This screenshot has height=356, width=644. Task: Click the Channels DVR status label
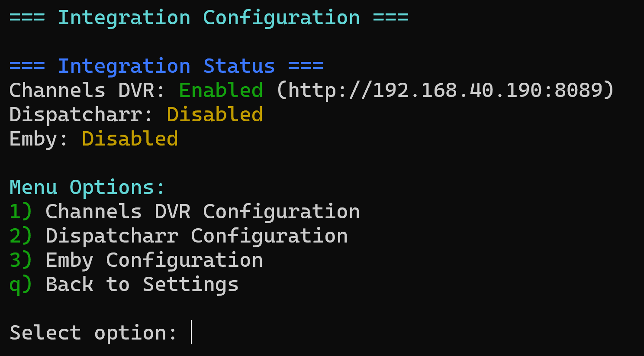tap(87, 91)
